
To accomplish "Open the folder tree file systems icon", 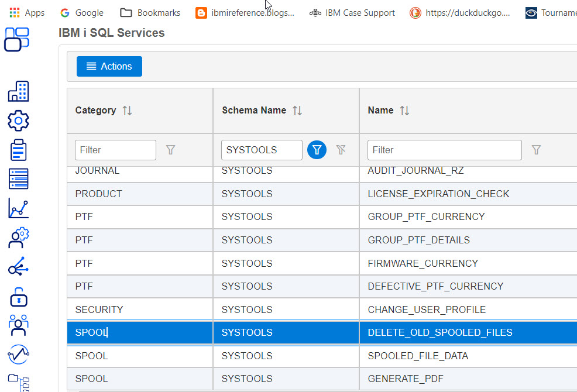I will (18, 383).
